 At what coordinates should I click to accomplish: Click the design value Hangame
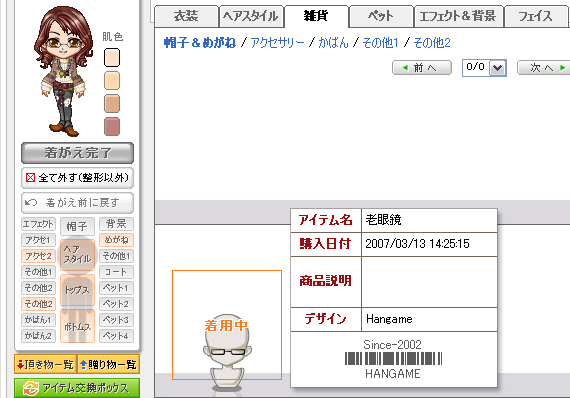(x=389, y=319)
